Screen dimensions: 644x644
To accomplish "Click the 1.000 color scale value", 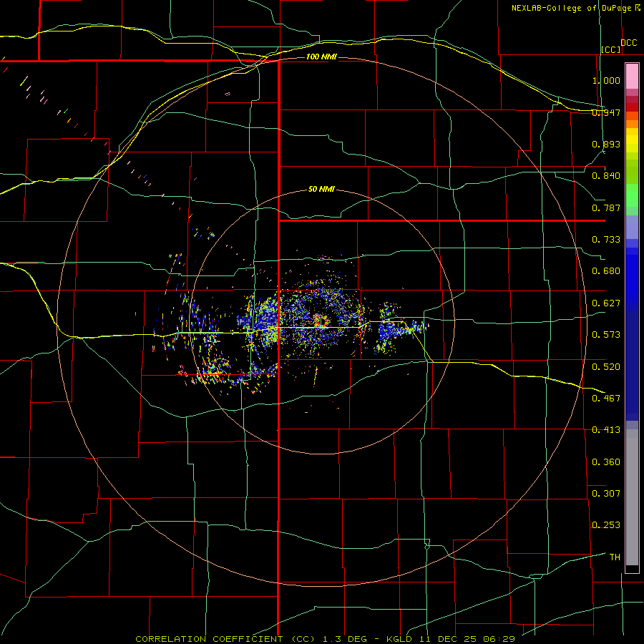I will [606, 80].
